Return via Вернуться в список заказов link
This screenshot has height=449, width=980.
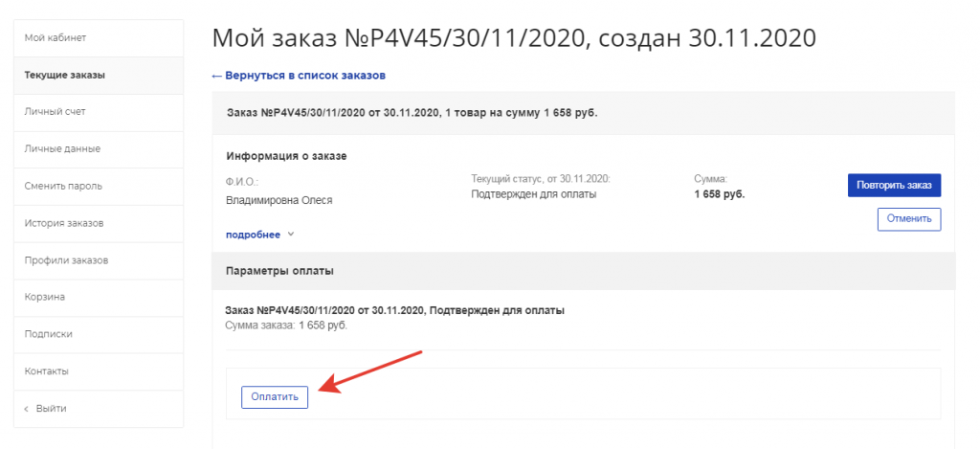(299, 76)
